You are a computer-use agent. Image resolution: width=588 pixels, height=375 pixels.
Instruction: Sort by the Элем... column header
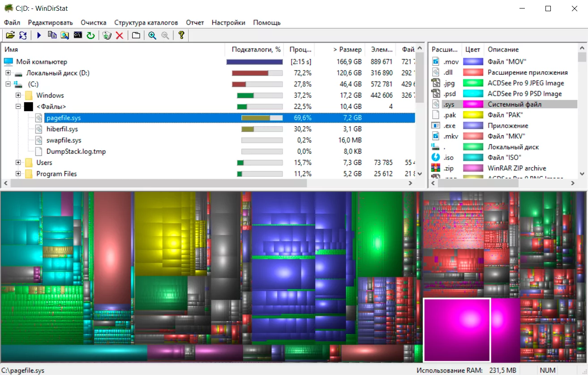(x=382, y=49)
